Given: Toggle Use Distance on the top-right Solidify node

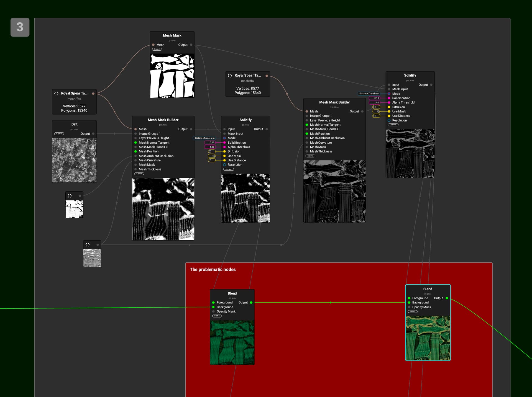Looking at the screenshot, I should [376, 116].
